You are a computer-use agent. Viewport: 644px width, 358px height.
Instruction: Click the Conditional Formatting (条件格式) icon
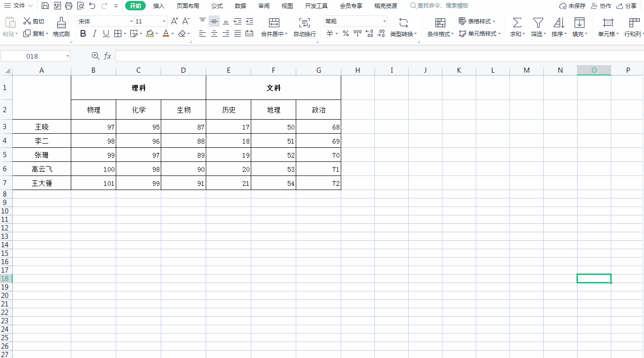(441, 23)
